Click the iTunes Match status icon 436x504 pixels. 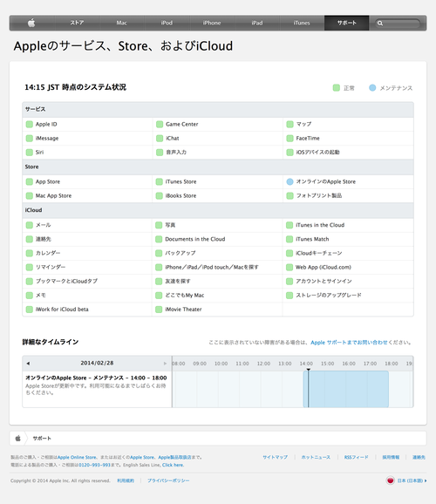290,239
